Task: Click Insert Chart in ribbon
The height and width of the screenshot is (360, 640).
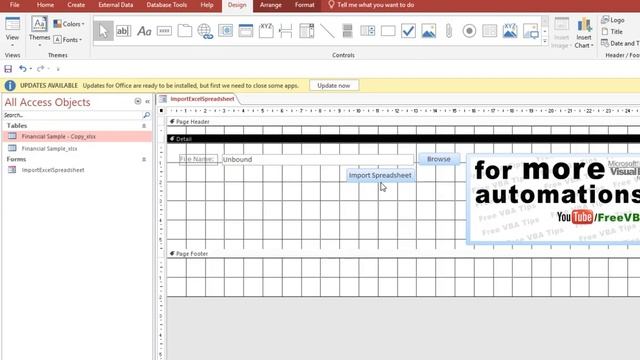Action: (x=584, y=33)
